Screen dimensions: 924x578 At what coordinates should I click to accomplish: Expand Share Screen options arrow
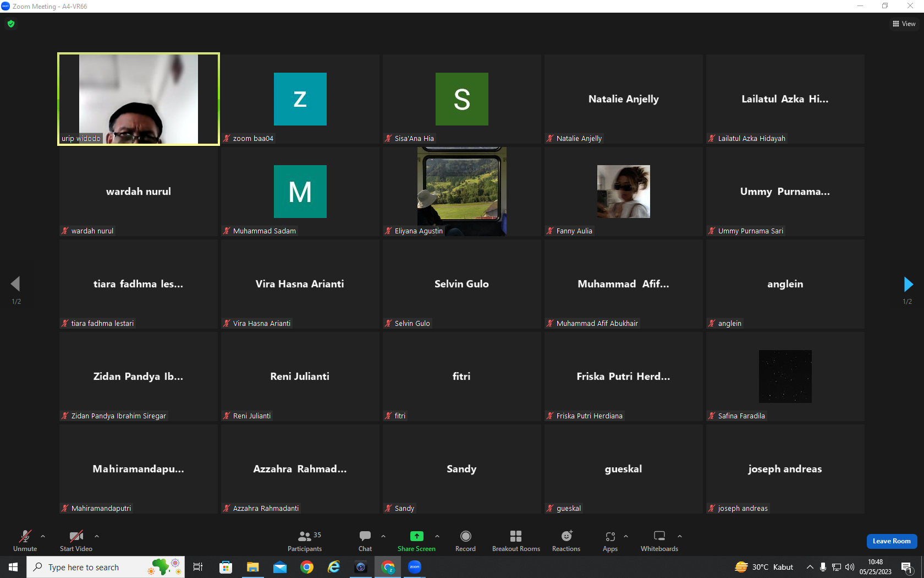(x=437, y=536)
